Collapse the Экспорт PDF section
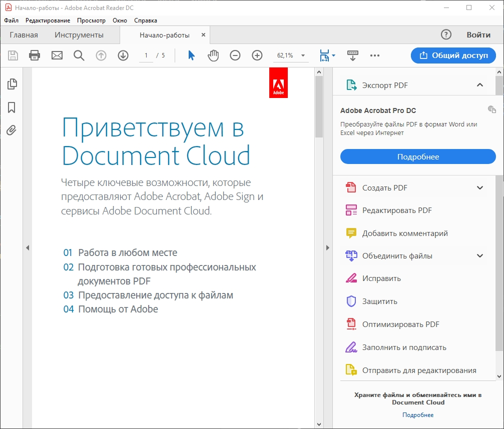The image size is (504, 429). point(479,85)
